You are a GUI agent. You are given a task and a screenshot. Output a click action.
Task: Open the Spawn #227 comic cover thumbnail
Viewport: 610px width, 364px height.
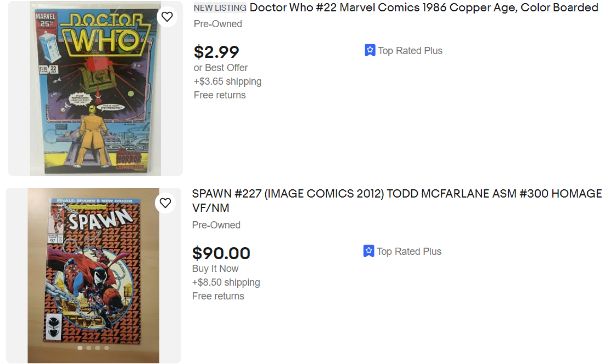click(x=93, y=276)
